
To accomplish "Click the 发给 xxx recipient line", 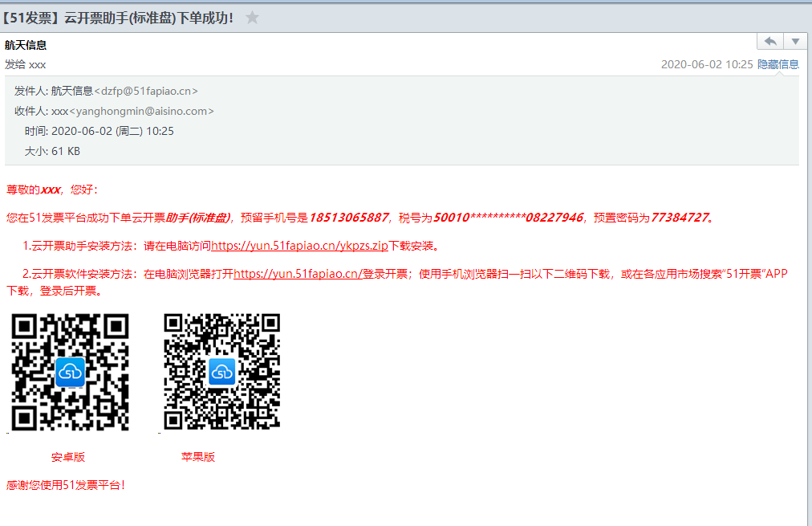I will [26, 64].
